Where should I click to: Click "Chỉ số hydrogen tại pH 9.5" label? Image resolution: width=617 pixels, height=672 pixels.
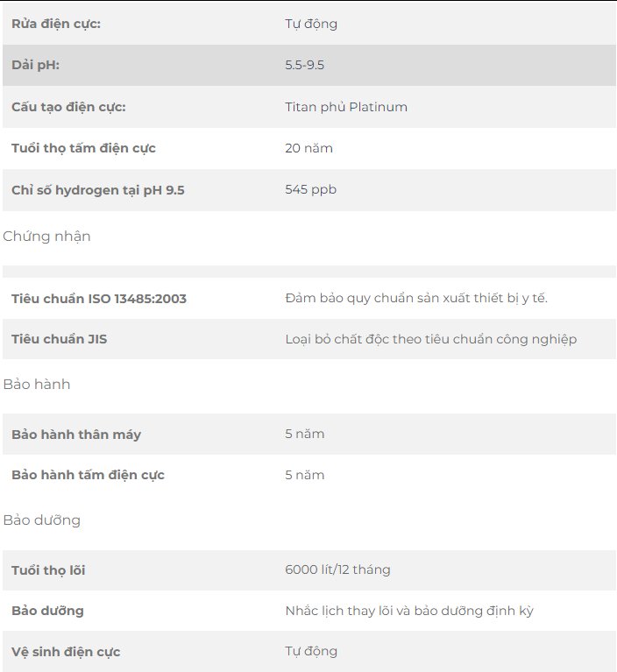pos(98,189)
